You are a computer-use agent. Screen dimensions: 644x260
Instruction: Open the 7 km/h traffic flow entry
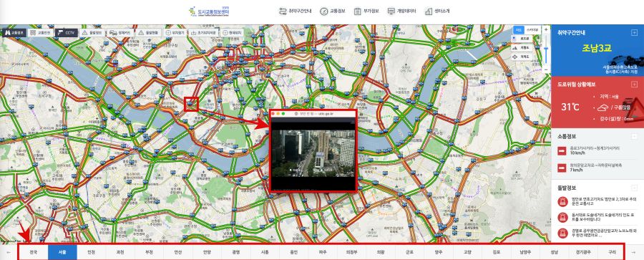(597, 168)
